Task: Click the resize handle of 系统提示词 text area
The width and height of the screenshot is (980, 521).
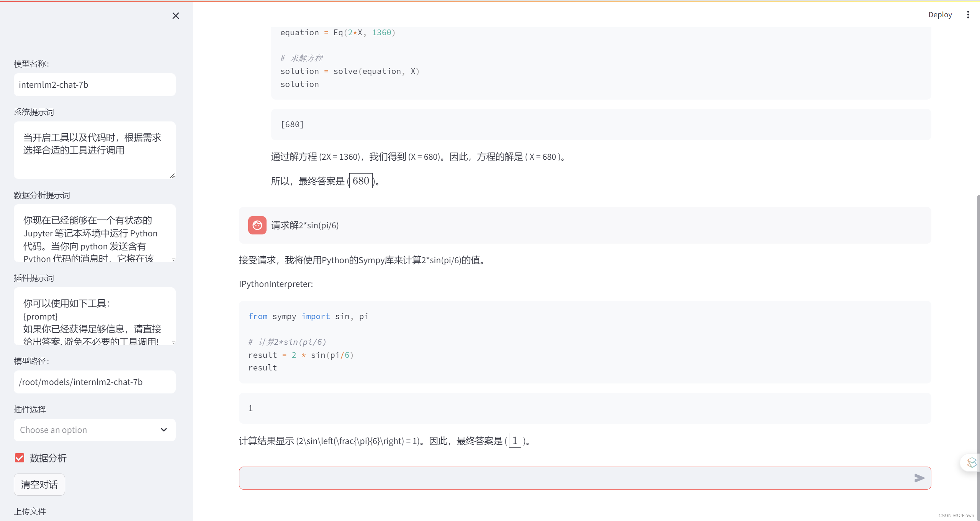Action: pos(172,175)
